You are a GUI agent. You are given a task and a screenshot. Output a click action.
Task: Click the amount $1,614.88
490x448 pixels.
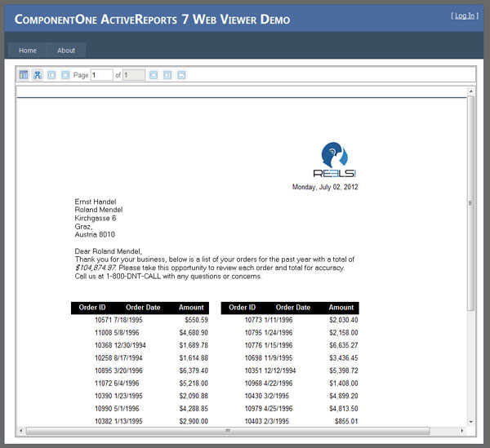coord(194,358)
